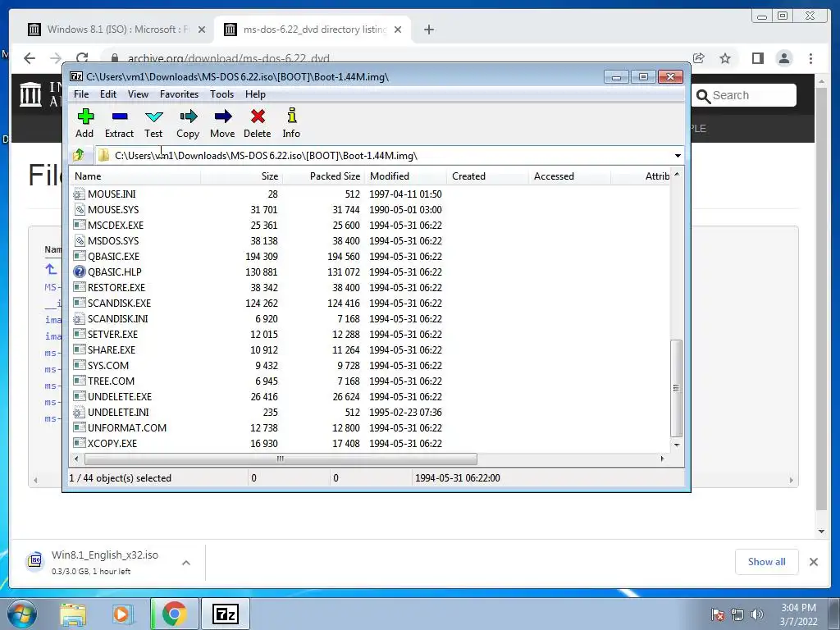This screenshot has width=840, height=630.
Task: Click the Move toolbar icon
Action: tap(222, 116)
